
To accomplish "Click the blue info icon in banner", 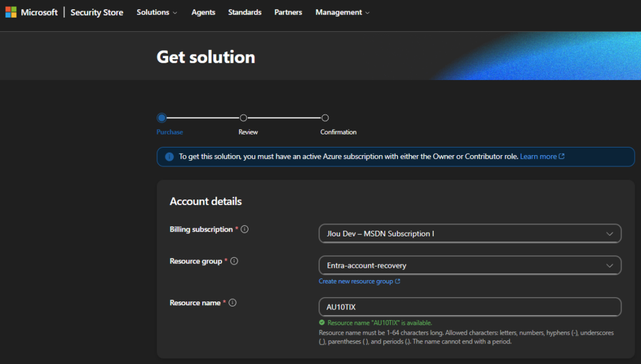I will [169, 157].
